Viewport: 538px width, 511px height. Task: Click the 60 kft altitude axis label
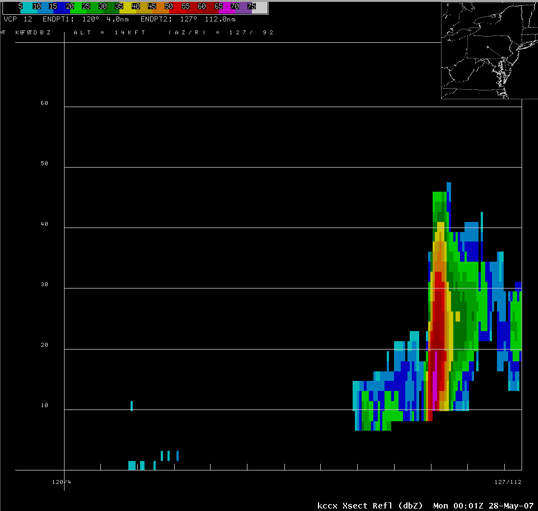[44, 103]
